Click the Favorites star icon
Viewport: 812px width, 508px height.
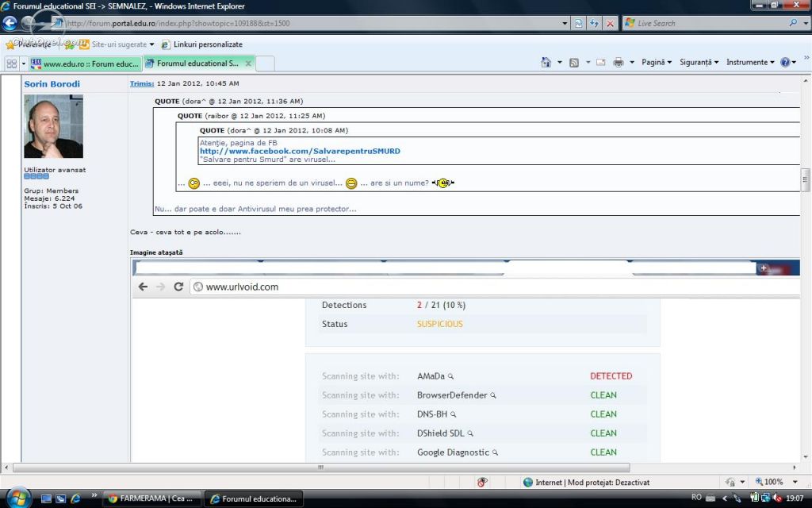[x=10, y=44]
